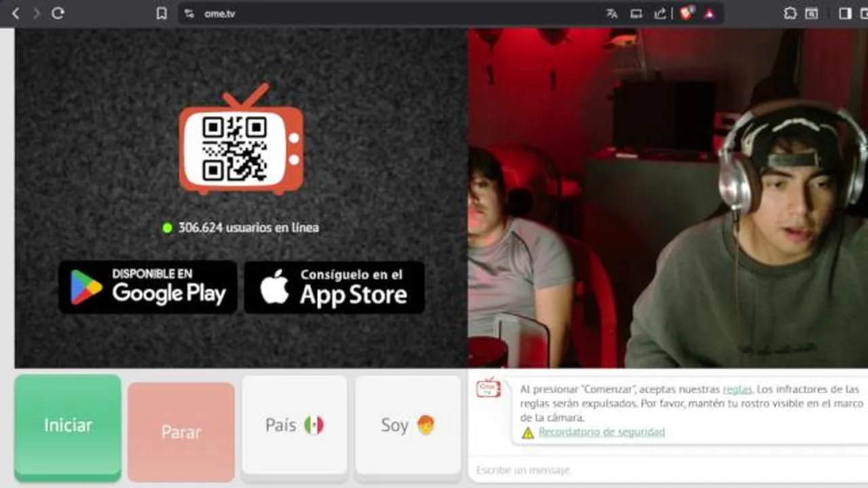
Task: Open the reglas rules link
Action: tap(737, 390)
